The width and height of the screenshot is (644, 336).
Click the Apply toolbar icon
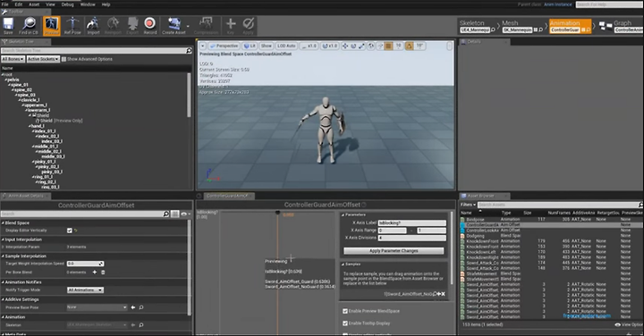pos(248,26)
